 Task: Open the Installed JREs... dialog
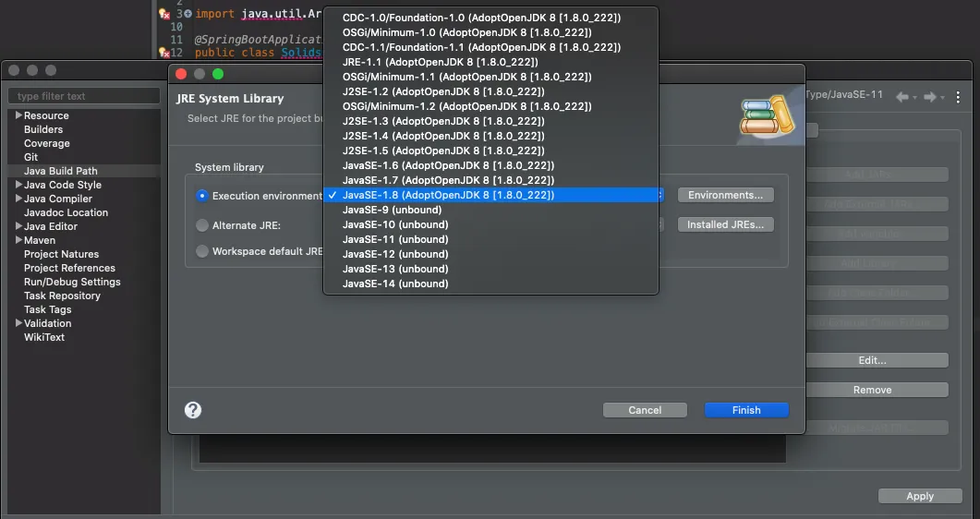tap(725, 224)
